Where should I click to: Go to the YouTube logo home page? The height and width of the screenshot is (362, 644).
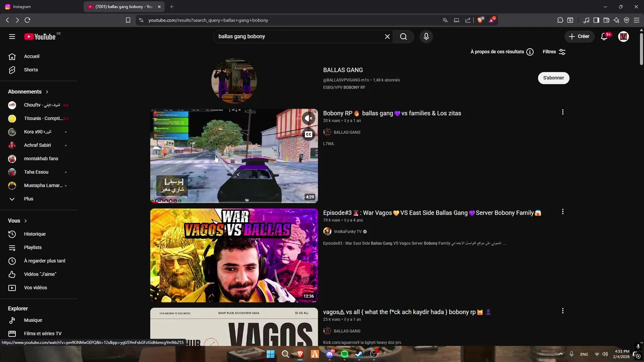tap(40, 37)
